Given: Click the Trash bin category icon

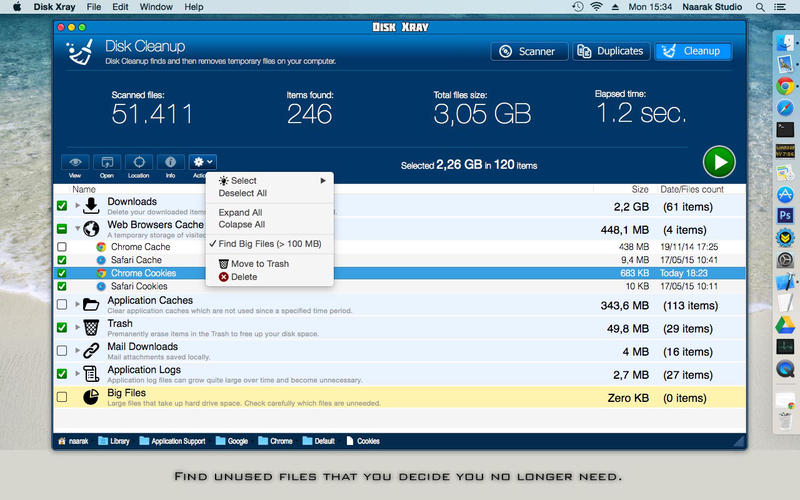Looking at the screenshot, I should pyautogui.click(x=91, y=328).
